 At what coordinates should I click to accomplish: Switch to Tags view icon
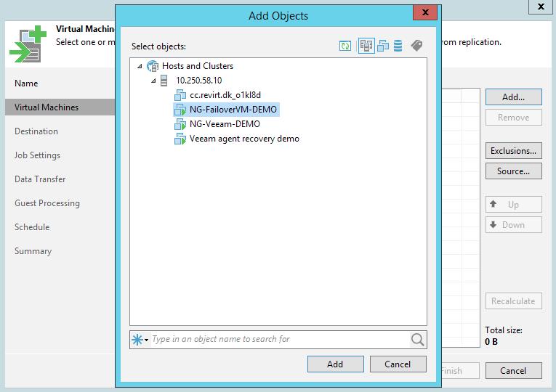(x=416, y=45)
